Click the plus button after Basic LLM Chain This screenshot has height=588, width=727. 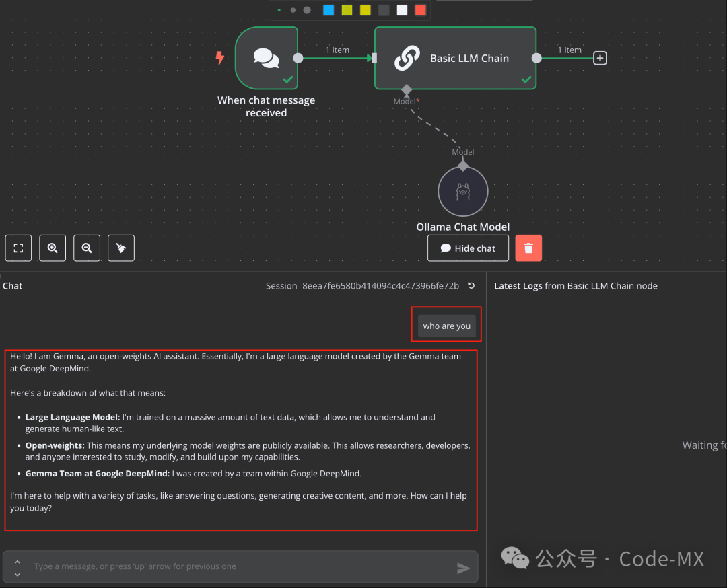point(600,59)
